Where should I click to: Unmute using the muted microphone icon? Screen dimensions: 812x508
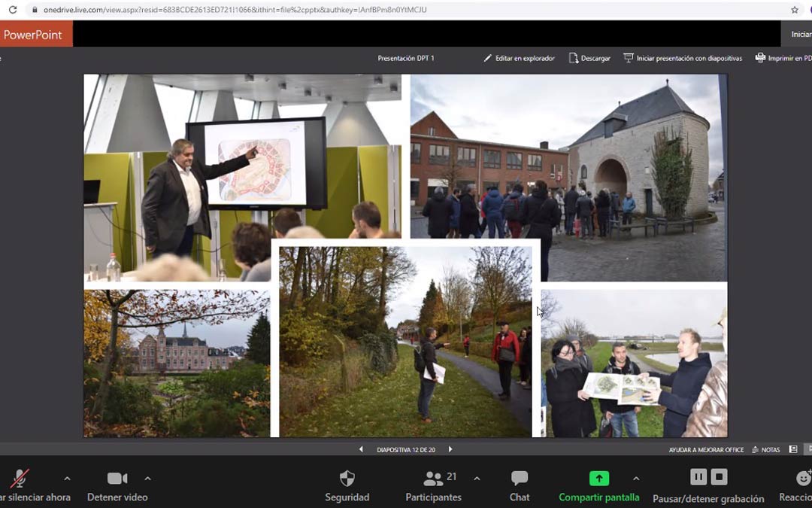20,478
